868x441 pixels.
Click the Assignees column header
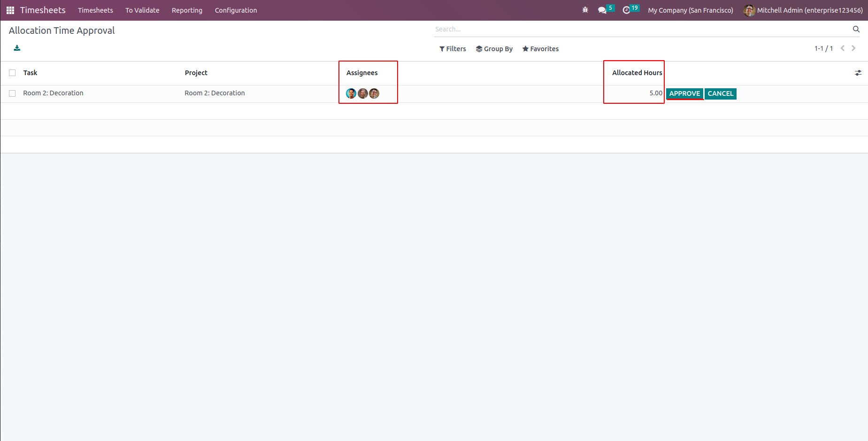(362, 73)
